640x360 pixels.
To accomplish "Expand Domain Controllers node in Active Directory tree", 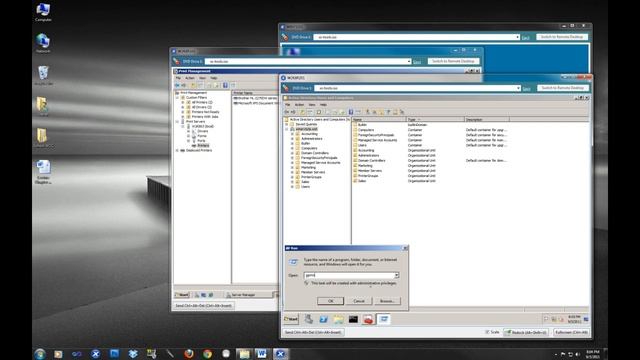I will pyautogui.click(x=292, y=153).
